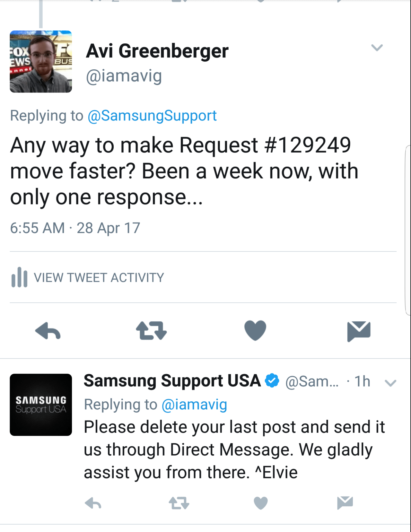
Task: Click the 6:55 AM 28 Apr 17 timestamp
Action: (75, 228)
